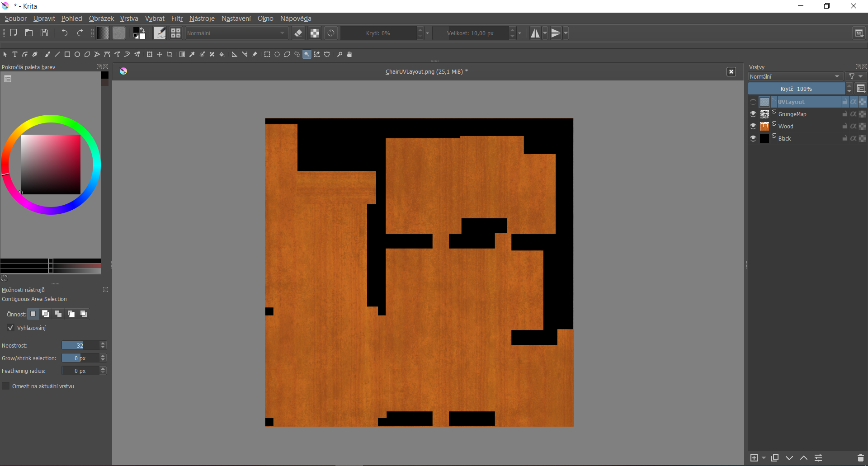Open layers panel view options menu
Screen dimensions: 868x466
(861, 89)
